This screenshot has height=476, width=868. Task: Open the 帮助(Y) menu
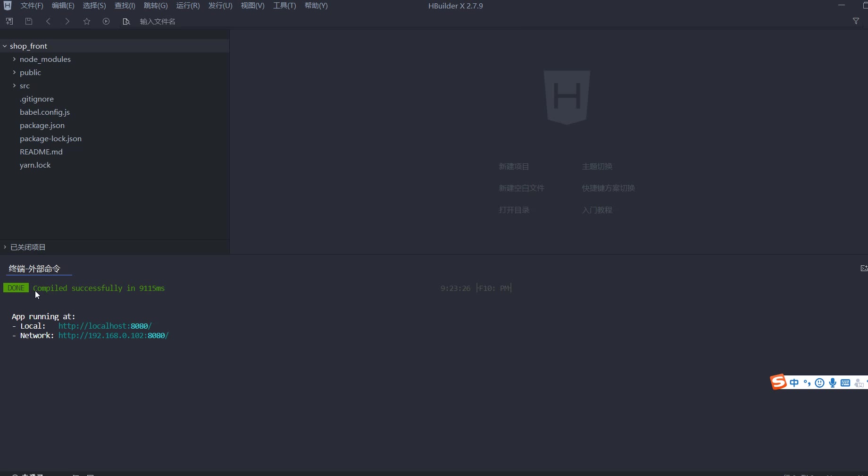316,6
